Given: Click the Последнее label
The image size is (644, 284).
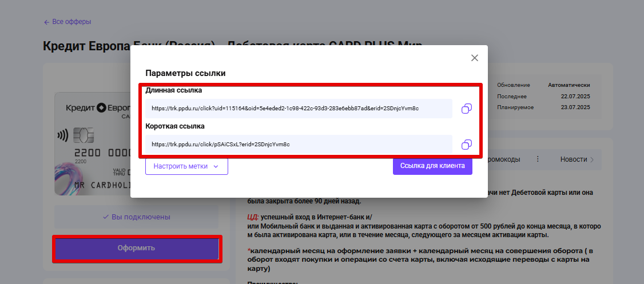Looking at the screenshot, I should pos(512,97).
